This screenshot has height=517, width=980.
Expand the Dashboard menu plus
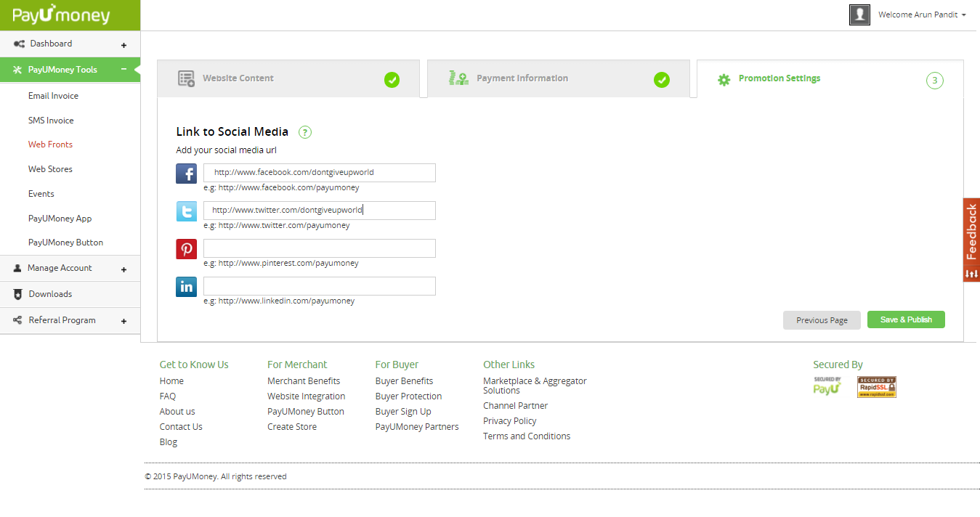(x=123, y=45)
